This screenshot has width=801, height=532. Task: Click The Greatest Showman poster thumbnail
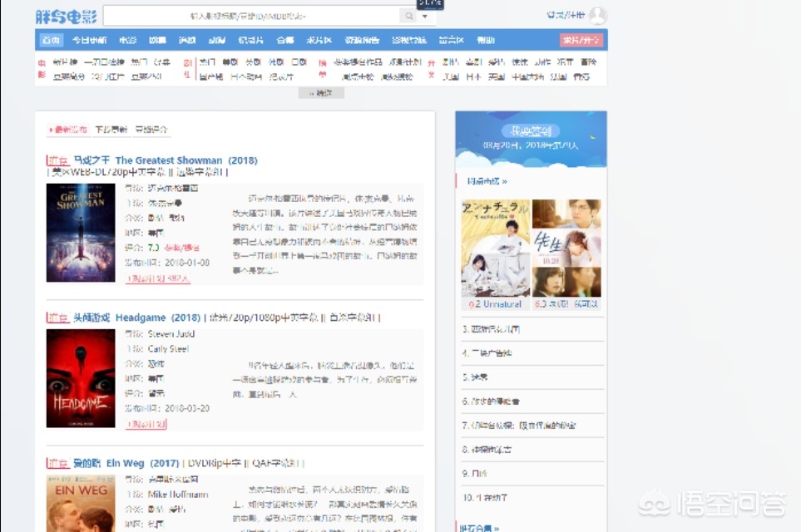coord(81,233)
